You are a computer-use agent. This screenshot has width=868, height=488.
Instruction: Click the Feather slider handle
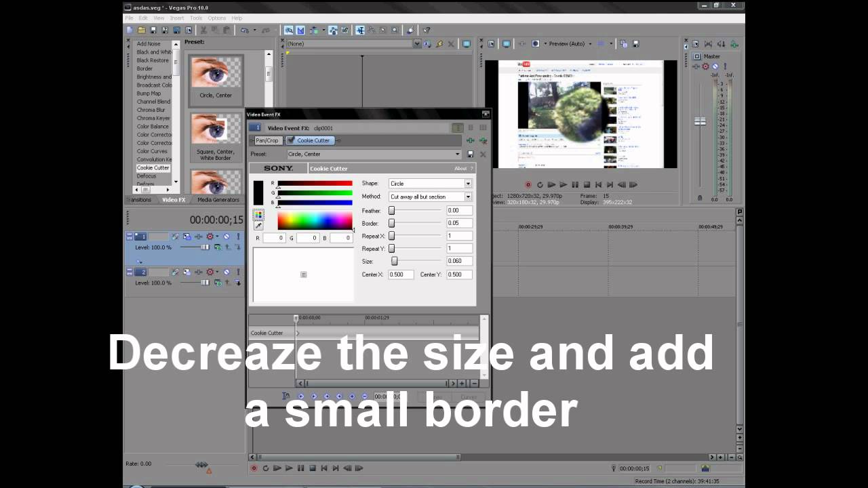(x=391, y=211)
